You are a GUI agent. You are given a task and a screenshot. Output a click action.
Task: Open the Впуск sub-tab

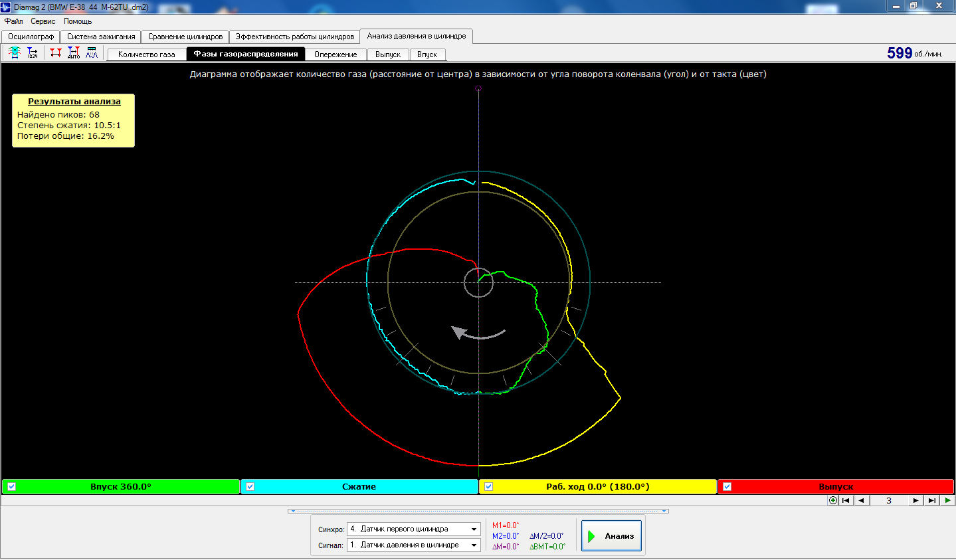[427, 54]
